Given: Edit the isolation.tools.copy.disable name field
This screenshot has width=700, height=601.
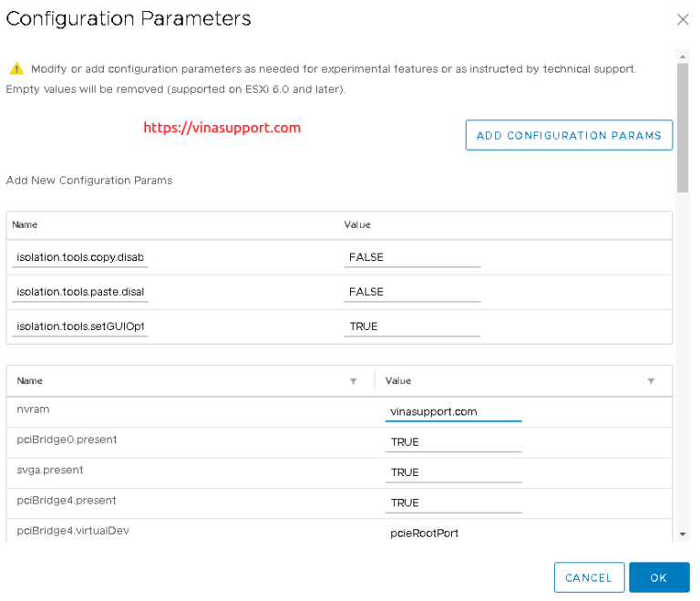Looking at the screenshot, I should click(80, 257).
